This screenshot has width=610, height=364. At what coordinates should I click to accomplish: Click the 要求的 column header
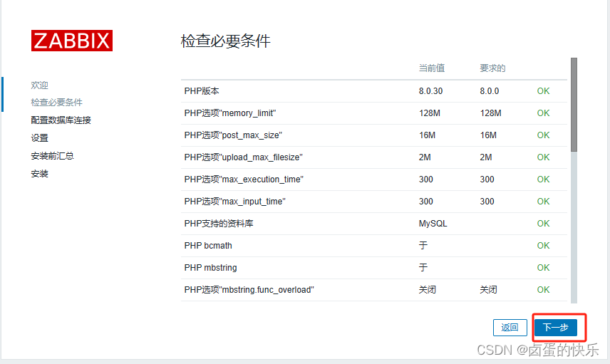(492, 68)
